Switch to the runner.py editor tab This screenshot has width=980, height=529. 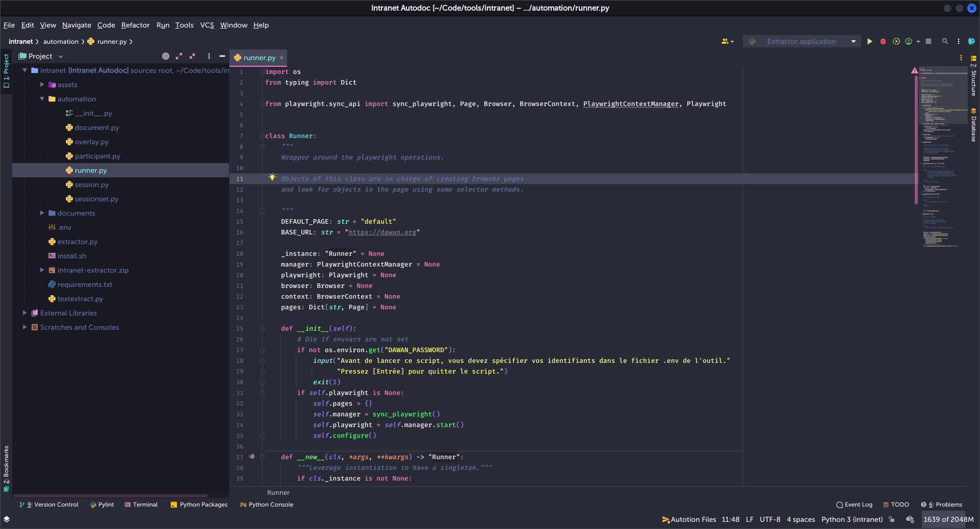(x=259, y=58)
